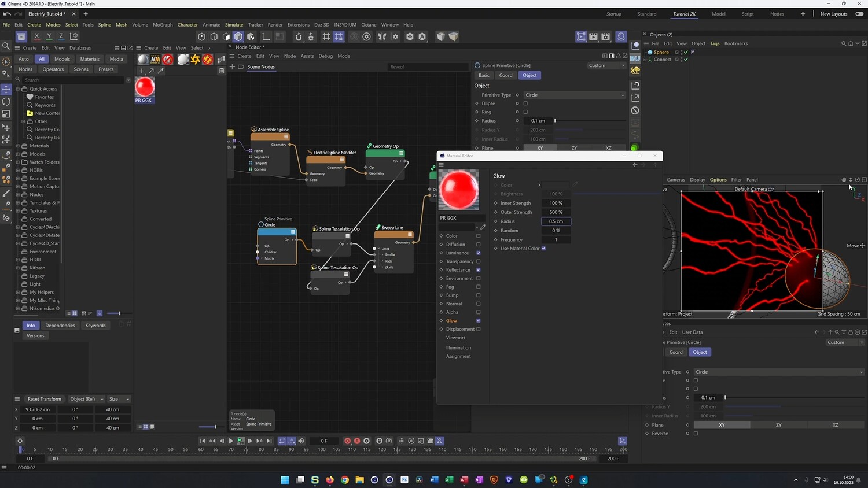Open Material Editor hamburger menu
The image size is (868, 488).
(441, 165)
